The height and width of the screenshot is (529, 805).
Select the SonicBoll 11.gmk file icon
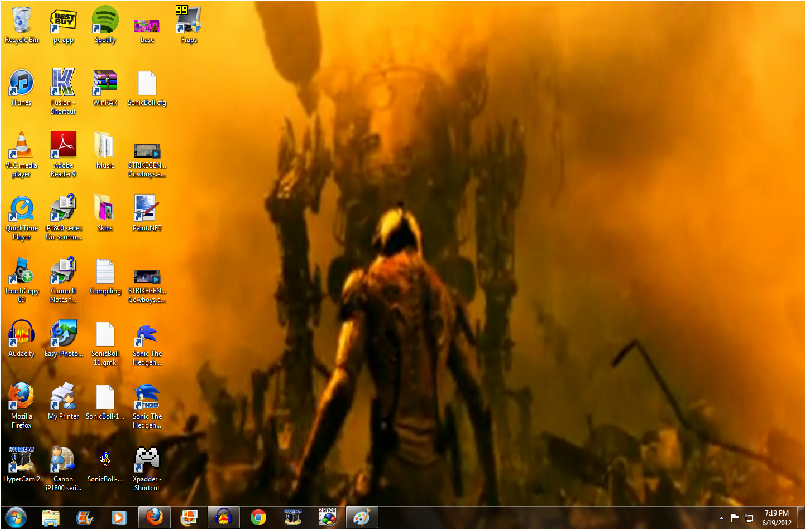tap(105, 344)
